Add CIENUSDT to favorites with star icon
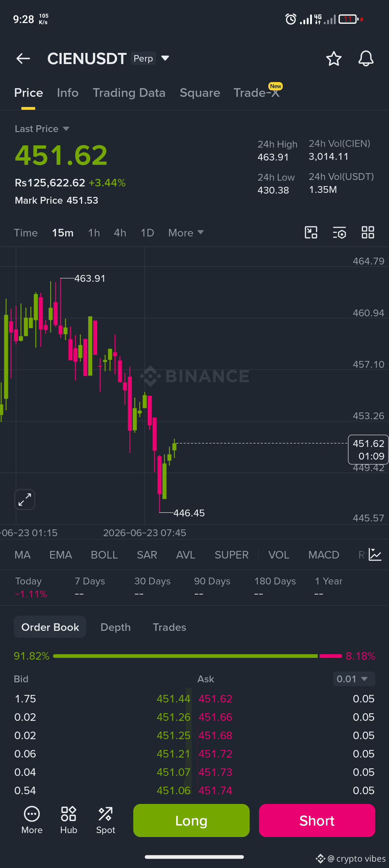 334,59
